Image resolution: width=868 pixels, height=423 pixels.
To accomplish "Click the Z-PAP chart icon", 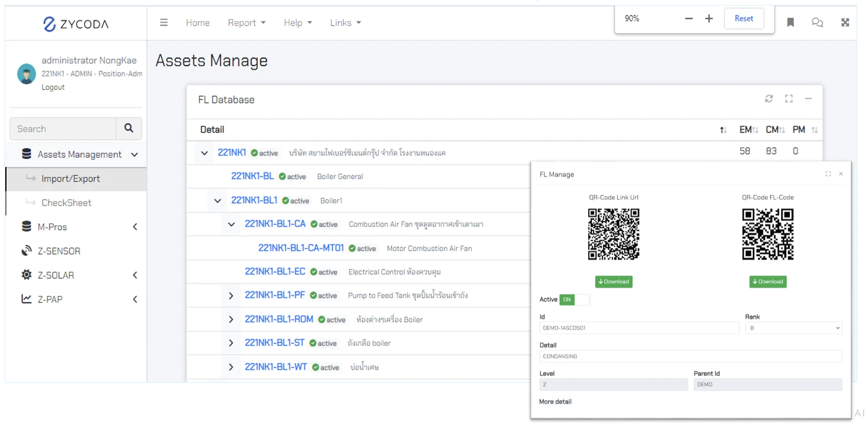I will coord(27,299).
